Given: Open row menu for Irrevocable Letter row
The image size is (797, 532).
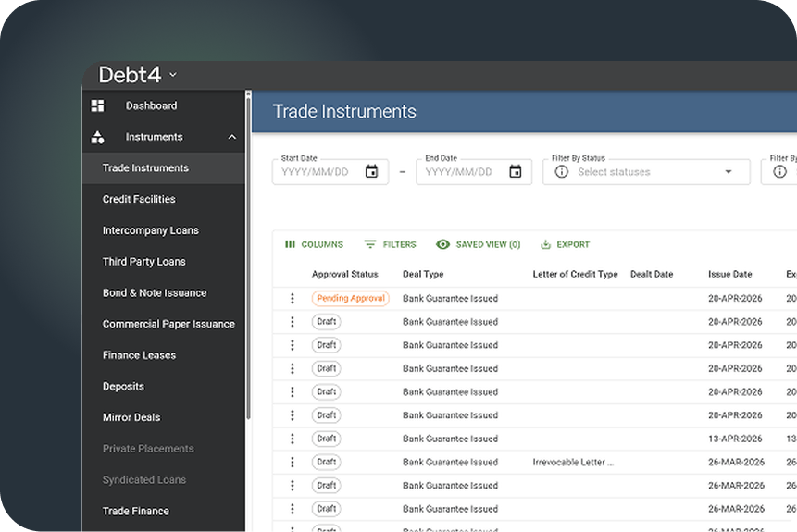Looking at the screenshot, I should pos(293,462).
